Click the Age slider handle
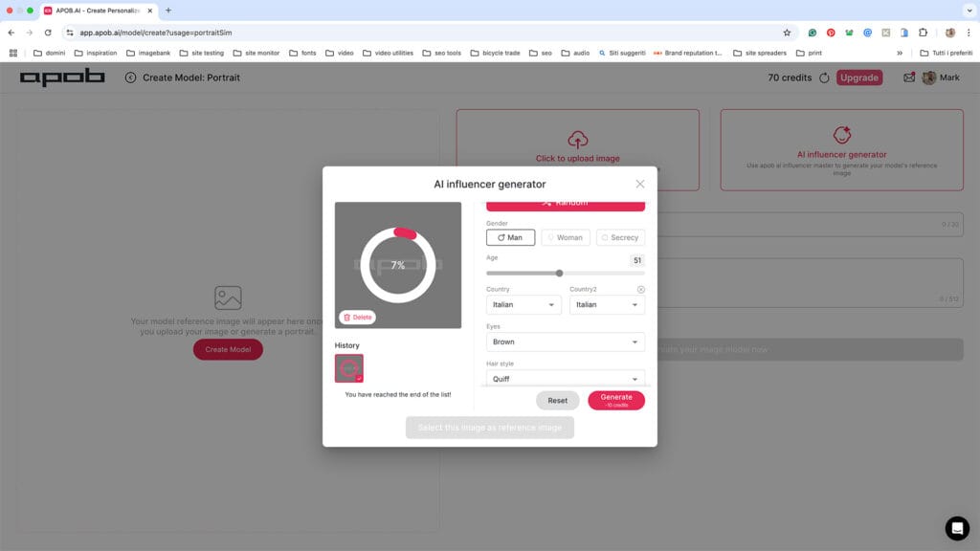The image size is (980, 551). click(560, 273)
